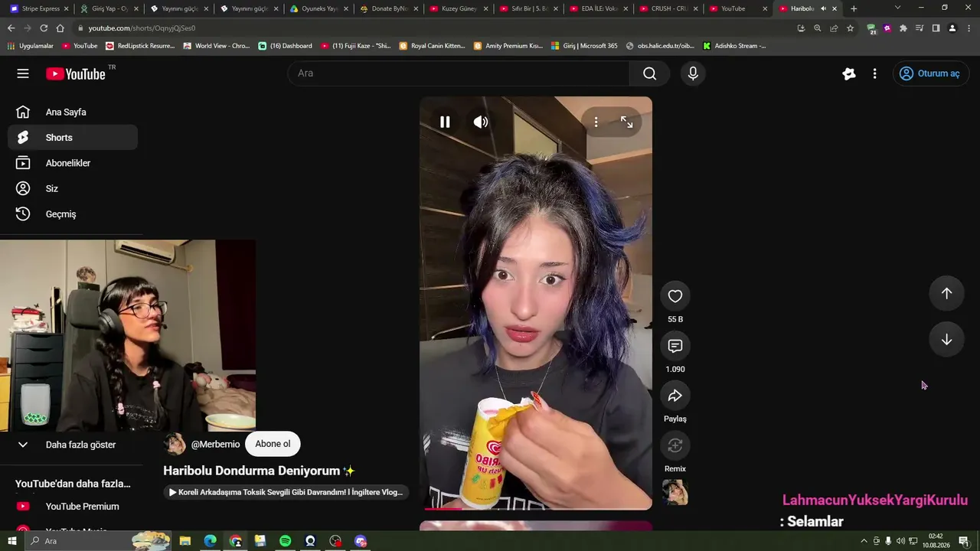Viewport: 980px width, 551px height.
Task: Start voice search with the microphone
Action: (693, 73)
